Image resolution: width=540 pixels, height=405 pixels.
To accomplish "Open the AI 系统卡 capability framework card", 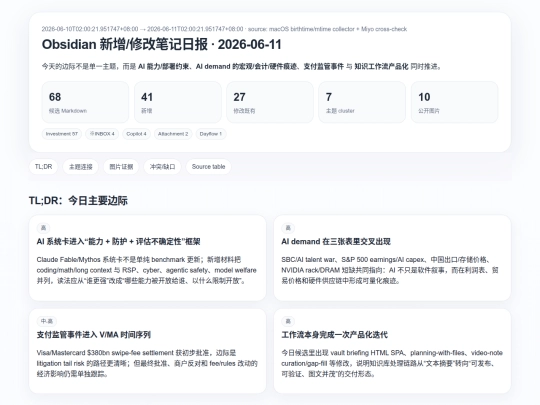I will click(147, 258).
